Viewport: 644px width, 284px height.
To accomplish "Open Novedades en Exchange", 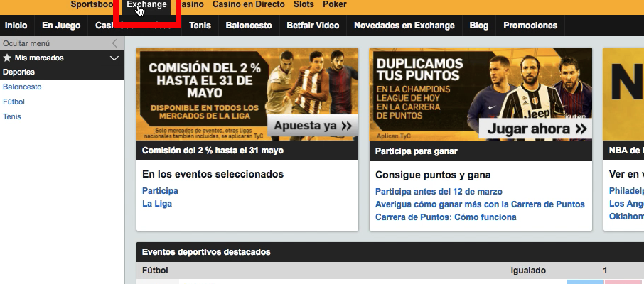I will [404, 26].
